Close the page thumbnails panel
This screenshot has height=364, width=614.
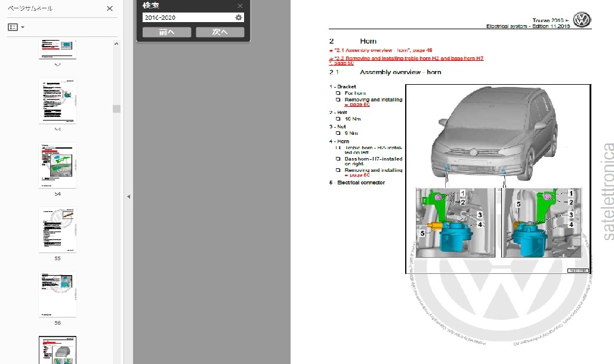pyautogui.click(x=110, y=8)
